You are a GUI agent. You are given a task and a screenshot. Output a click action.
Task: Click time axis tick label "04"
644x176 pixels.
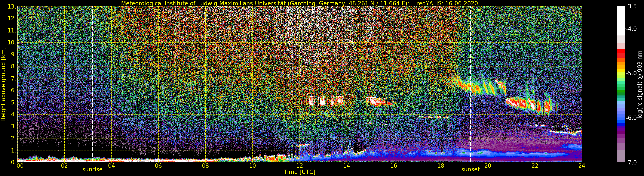click(111, 166)
